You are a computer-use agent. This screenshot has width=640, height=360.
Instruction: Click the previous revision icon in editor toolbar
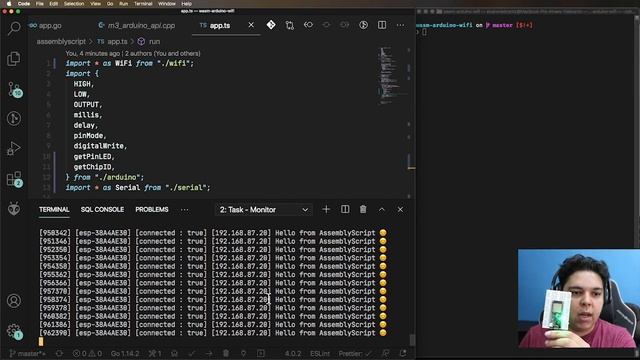[308, 25]
